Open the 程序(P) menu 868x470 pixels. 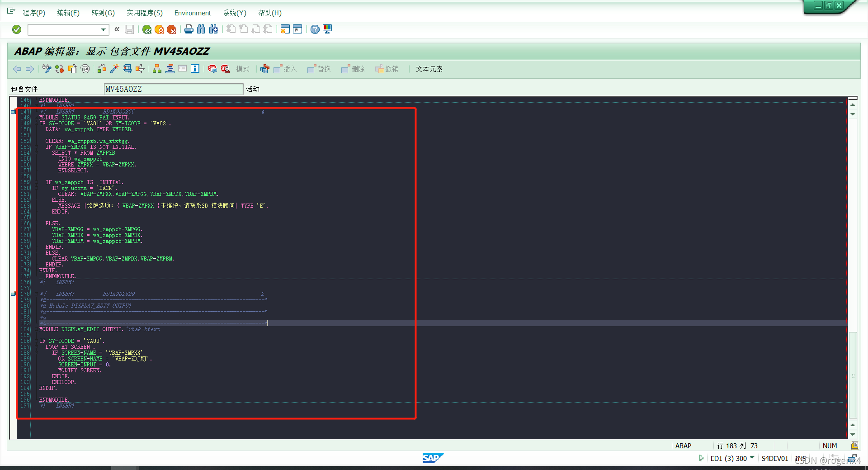34,13
